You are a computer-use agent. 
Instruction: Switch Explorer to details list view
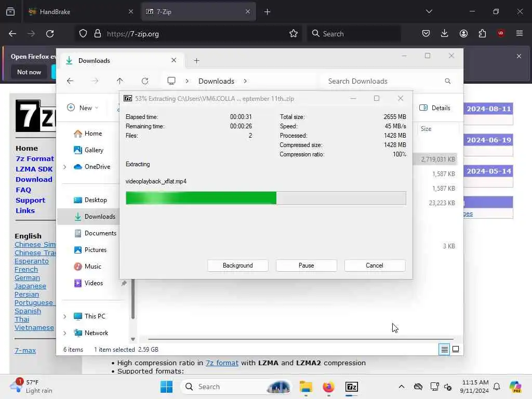[x=444, y=349]
